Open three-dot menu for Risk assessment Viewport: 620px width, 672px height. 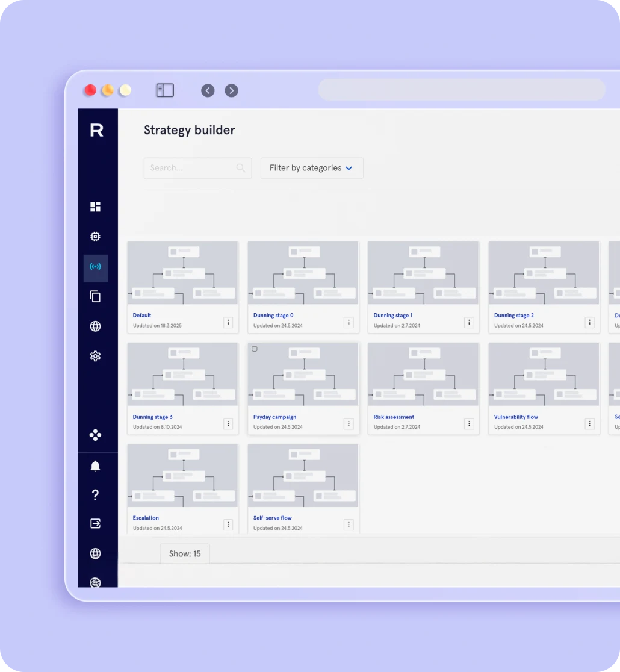tap(469, 424)
